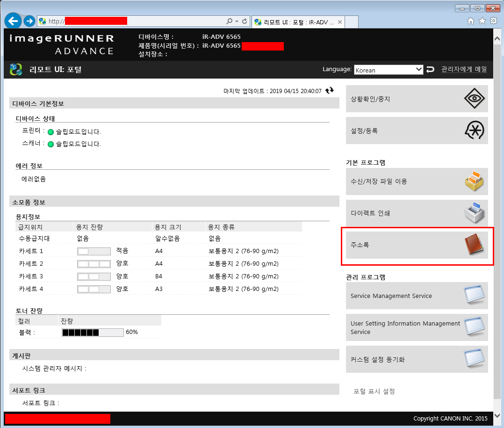Open the browser Tools gear icon
The image size is (504, 428).
(x=494, y=21)
